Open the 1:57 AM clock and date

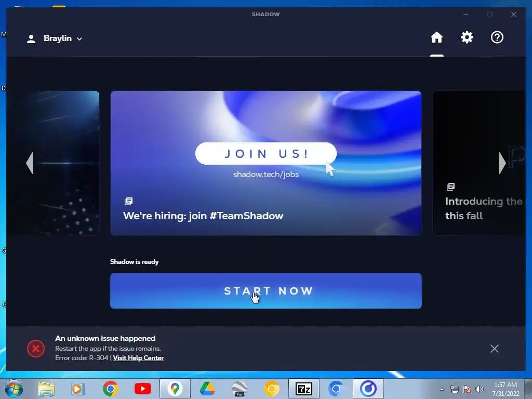506,389
